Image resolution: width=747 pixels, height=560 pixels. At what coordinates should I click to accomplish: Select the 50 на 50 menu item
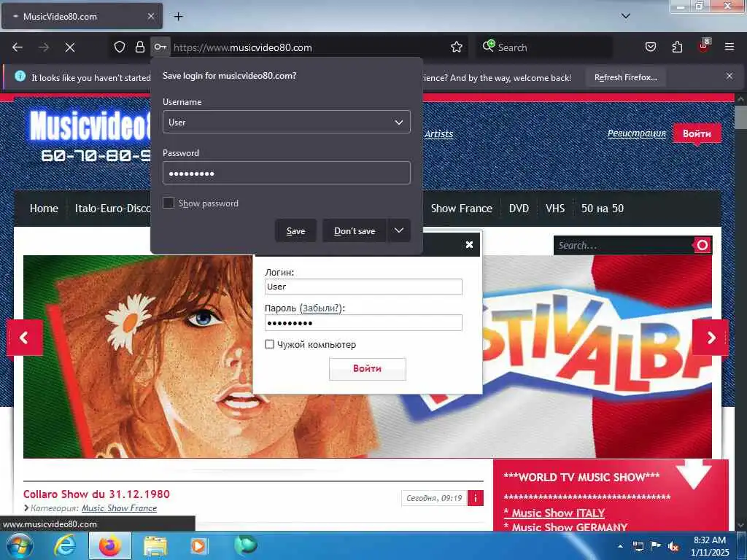pyautogui.click(x=602, y=208)
